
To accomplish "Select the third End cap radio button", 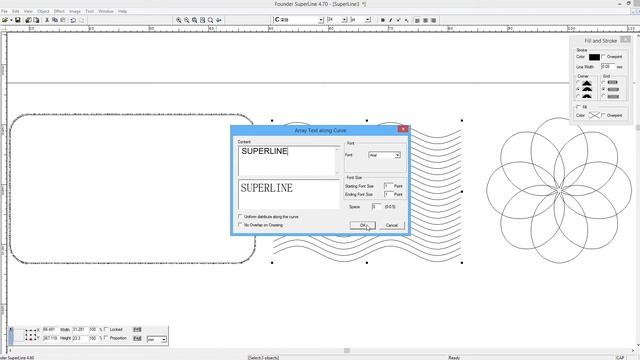I will (604, 96).
